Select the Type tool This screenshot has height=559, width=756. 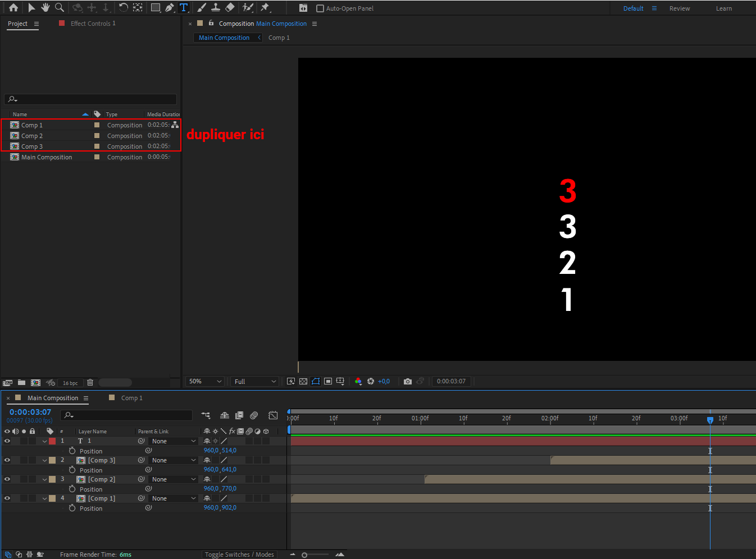click(183, 7)
